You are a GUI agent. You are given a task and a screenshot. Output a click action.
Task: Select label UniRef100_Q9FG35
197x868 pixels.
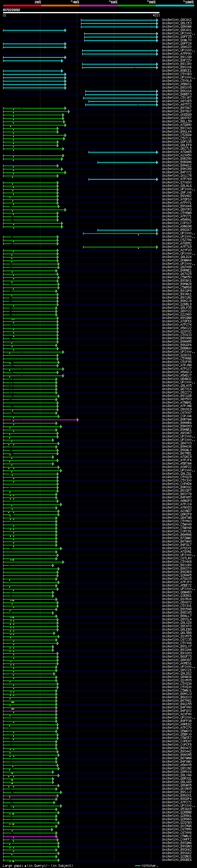177,142
